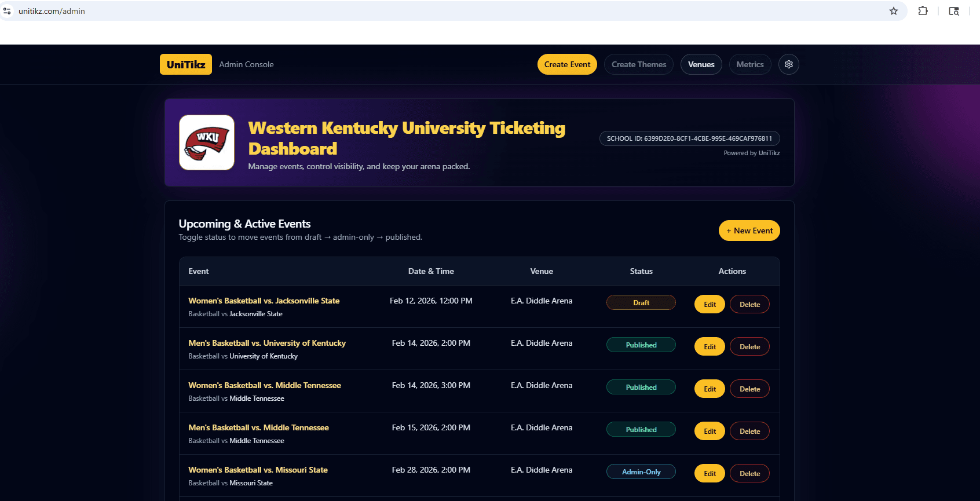Open Create Themes

coord(639,64)
